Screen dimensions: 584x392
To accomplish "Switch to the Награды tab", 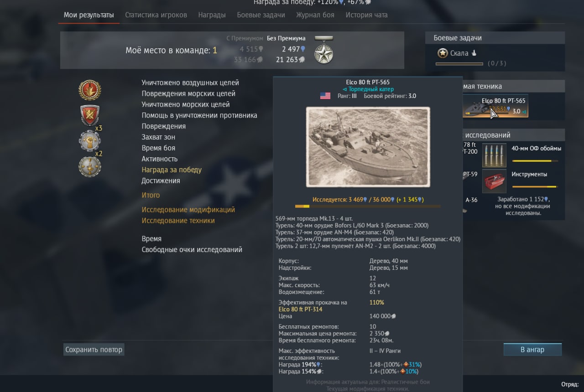I will (x=212, y=15).
